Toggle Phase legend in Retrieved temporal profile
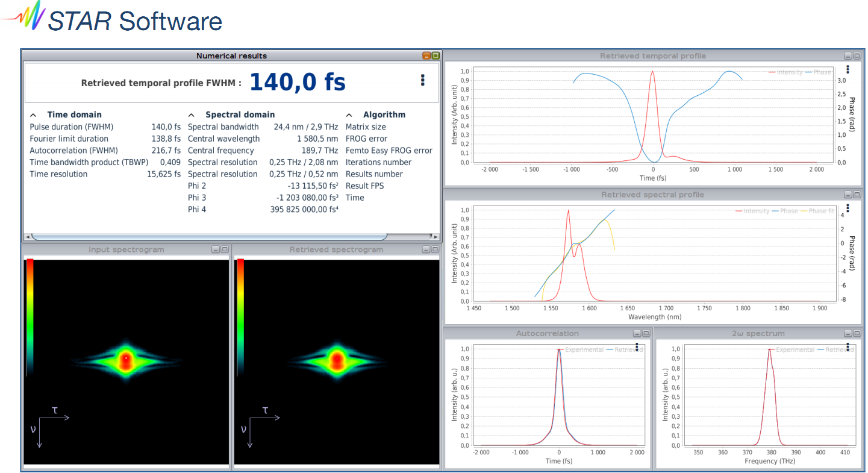Image resolution: width=868 pixels, height=473 pixels. (817, 72)
